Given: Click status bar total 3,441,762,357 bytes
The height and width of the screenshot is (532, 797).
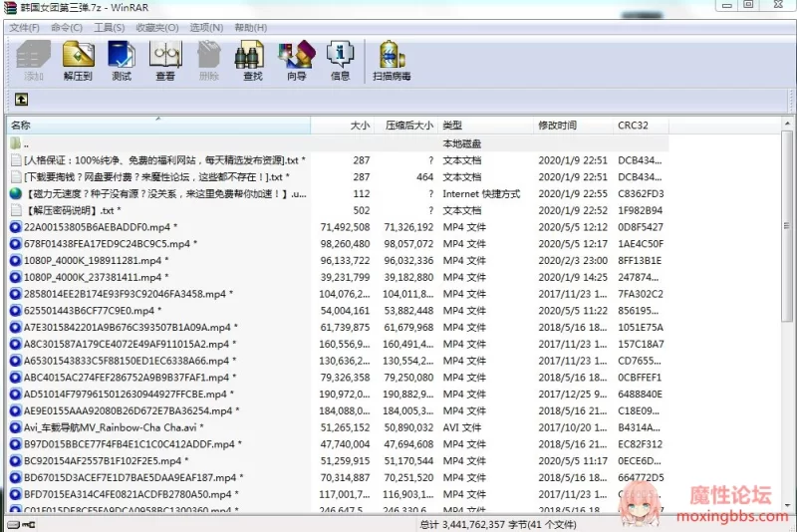Looking at the screenshot, I should click(x=498, y=524).
